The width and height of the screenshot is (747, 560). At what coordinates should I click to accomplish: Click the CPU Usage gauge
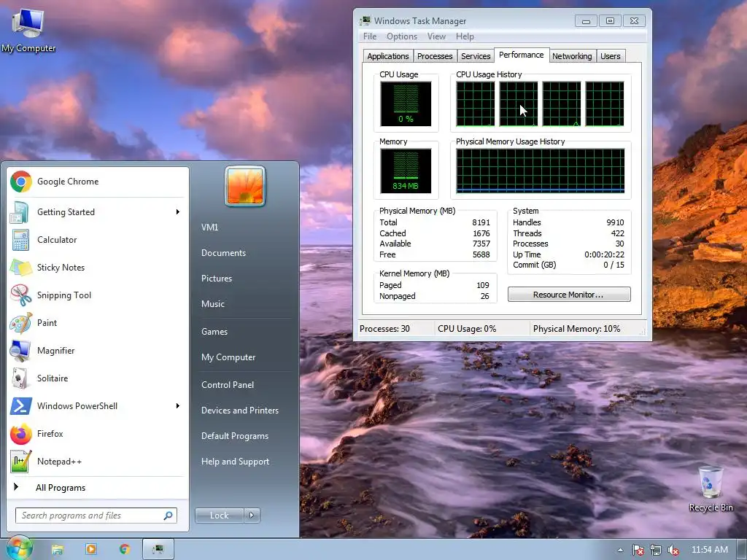(406, 104)
